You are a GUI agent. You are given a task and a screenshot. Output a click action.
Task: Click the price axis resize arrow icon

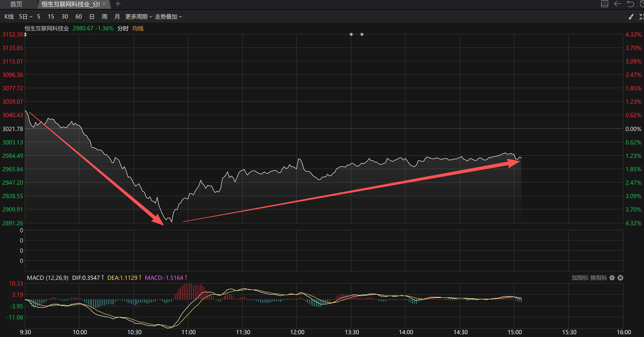click(x=25, y=34)
